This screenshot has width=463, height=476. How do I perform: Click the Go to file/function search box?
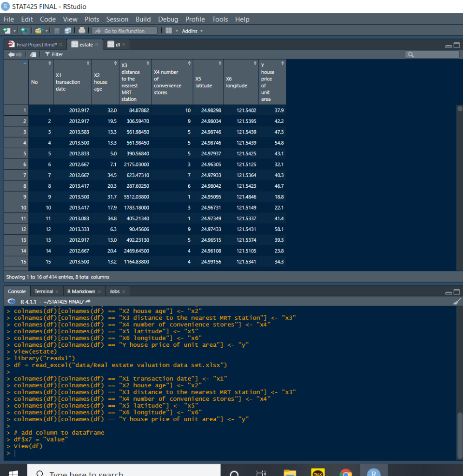click(x=125, y=31)
